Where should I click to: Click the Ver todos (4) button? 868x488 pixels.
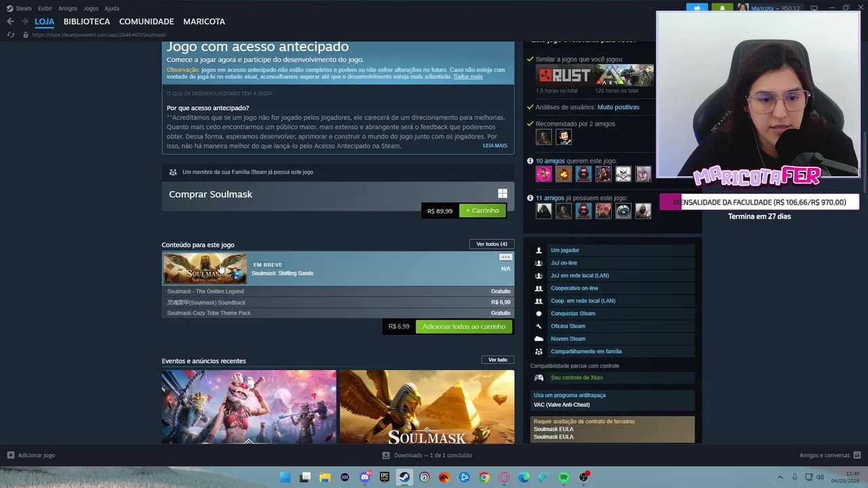click(x=492, y=244)
